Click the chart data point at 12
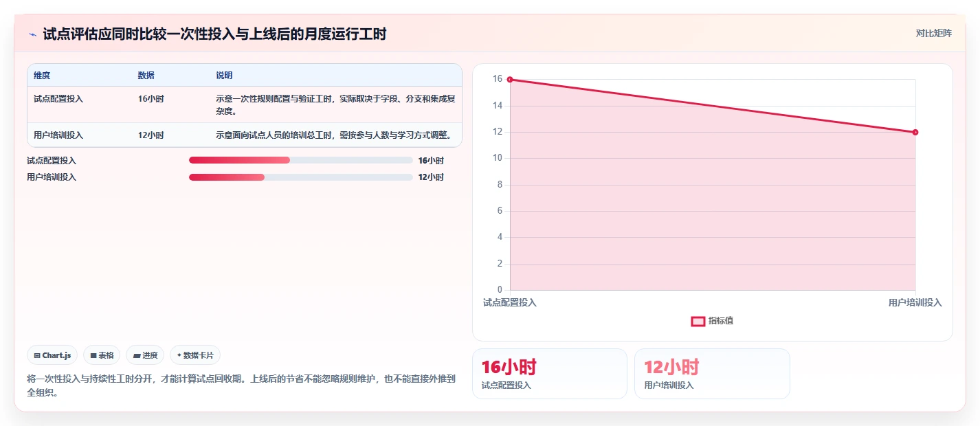This screenshot has width=980, height=426. coord(915,132)
